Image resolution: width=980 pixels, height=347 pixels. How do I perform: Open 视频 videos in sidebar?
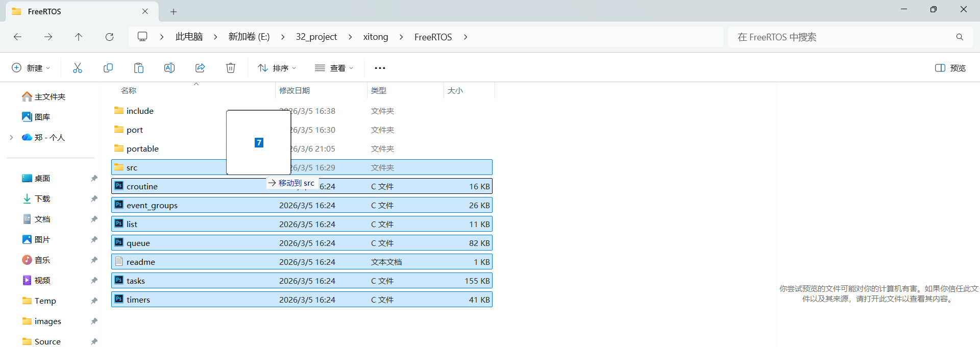[x=36, y=280]
